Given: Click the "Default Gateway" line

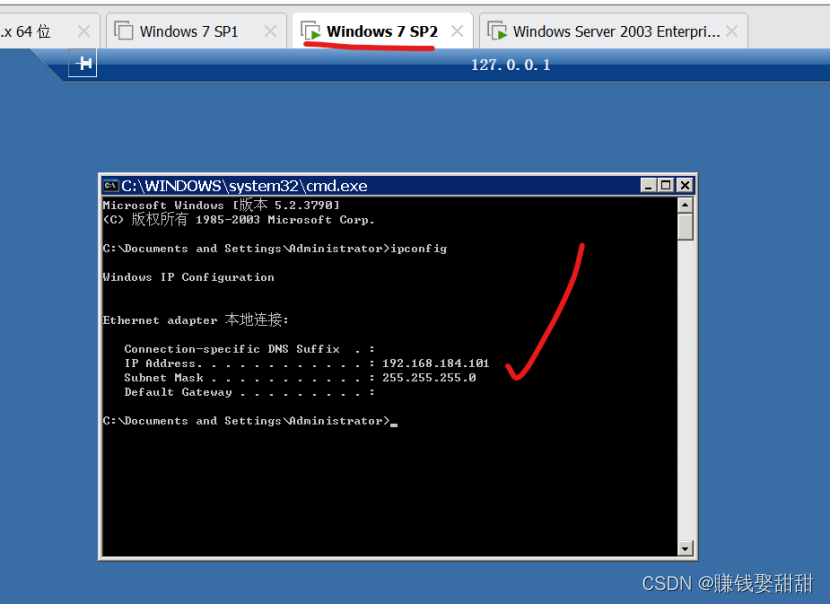Looking at the screenshot, I should pos(249,392).
